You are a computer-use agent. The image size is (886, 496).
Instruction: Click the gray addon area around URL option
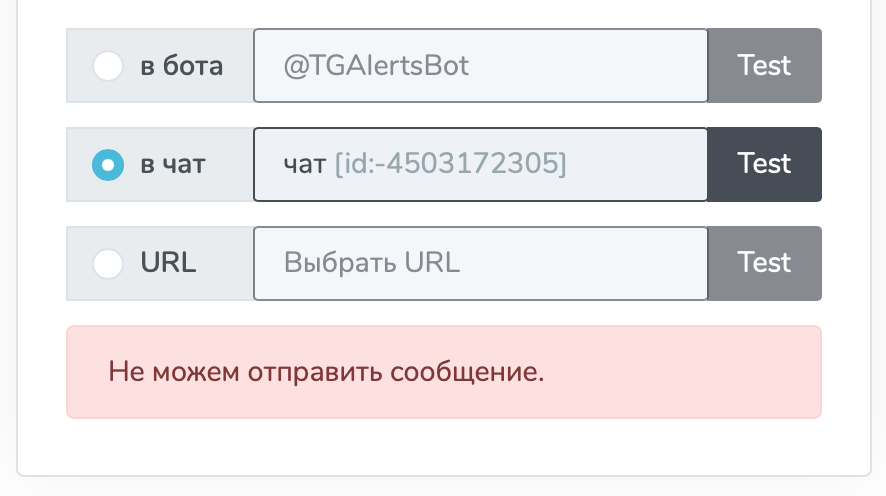160,263
